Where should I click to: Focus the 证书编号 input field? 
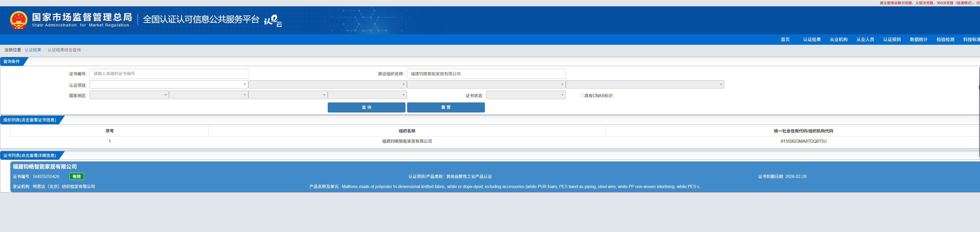pyautogui.click(x=169, y=74)
